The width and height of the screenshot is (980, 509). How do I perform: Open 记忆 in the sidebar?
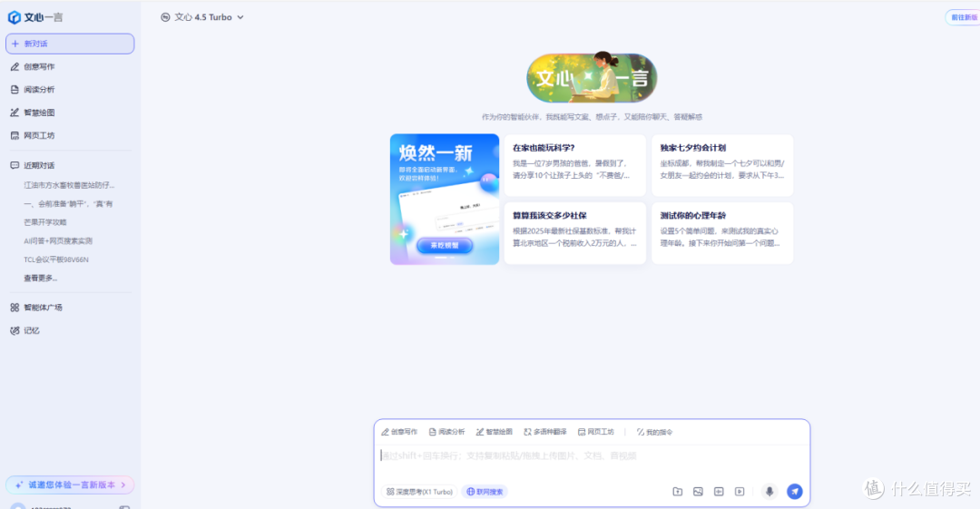click(x=25, y=331)
